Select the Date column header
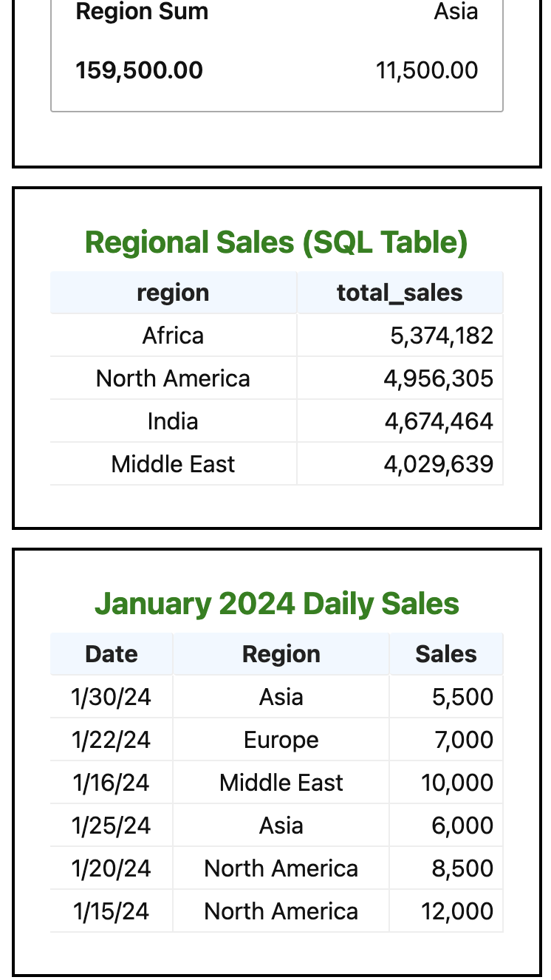This screenshot has height=980, width=551. point(112,654)
